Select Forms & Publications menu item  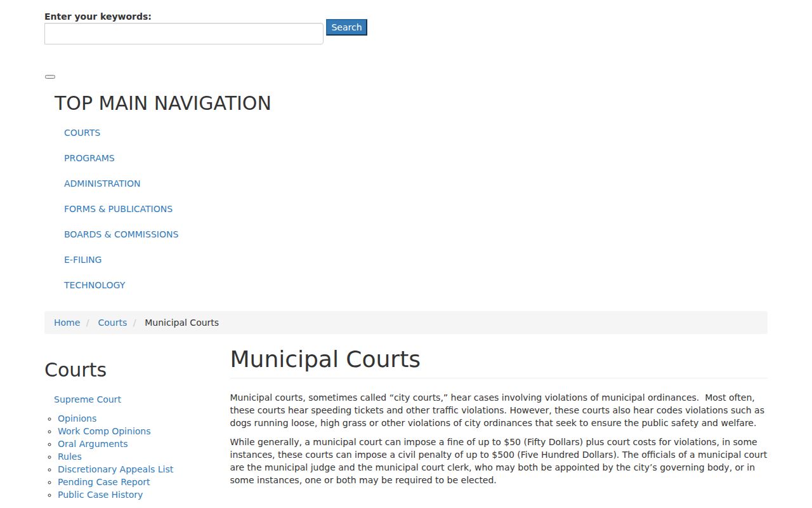[118, 209]
